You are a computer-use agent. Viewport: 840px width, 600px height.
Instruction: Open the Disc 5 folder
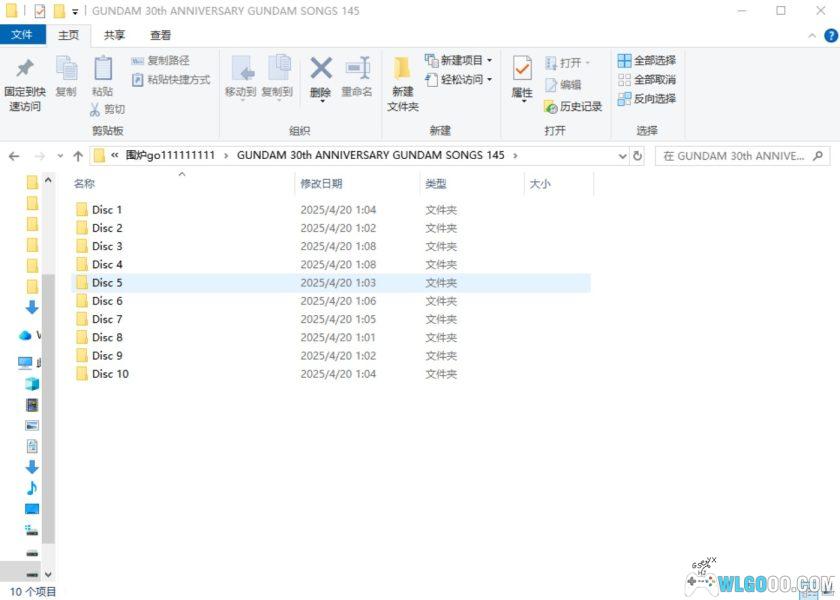pos(104,282)
